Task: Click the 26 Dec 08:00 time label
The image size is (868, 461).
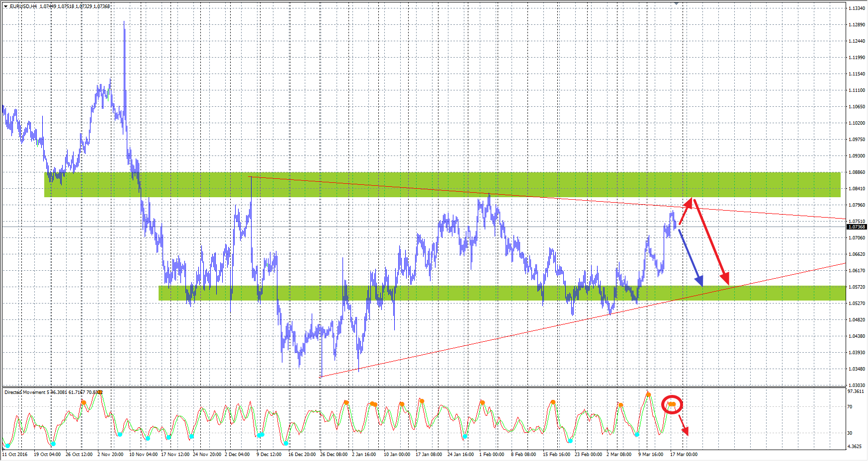Action: point(334,455)
